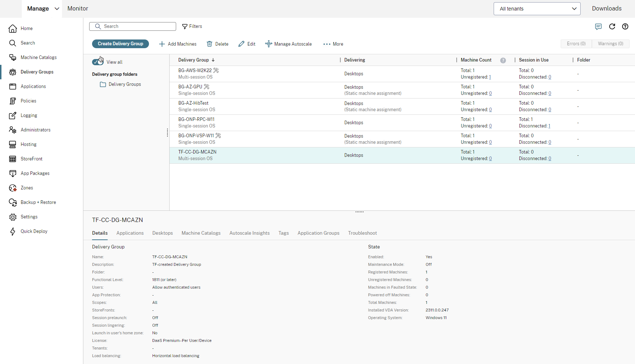Image resolution: width=635 pixels, height=364 pixels.
Task: Open the help question mark icon
Action: pyautogui.click(x=625, y=26)
